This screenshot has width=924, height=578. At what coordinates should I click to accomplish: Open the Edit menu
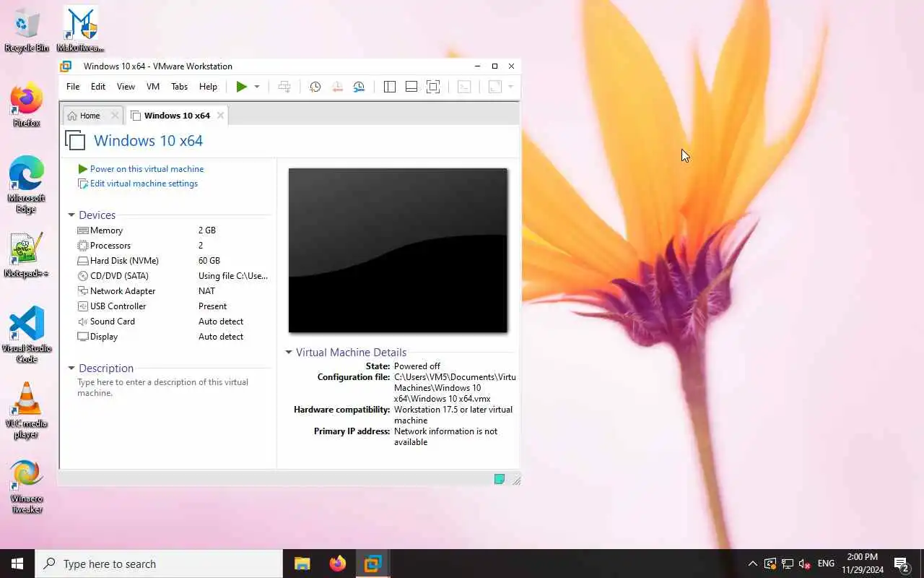tap(98, 87)
